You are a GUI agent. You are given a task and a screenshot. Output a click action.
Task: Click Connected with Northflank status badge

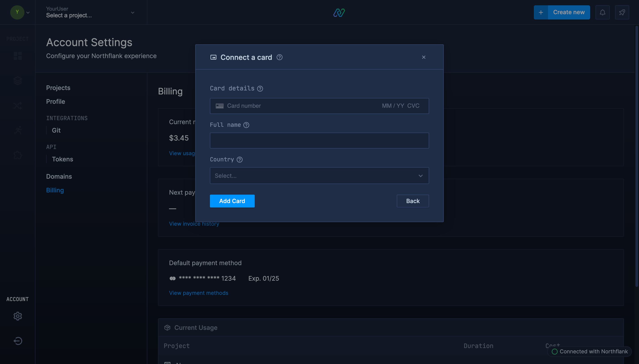(590, 351)
